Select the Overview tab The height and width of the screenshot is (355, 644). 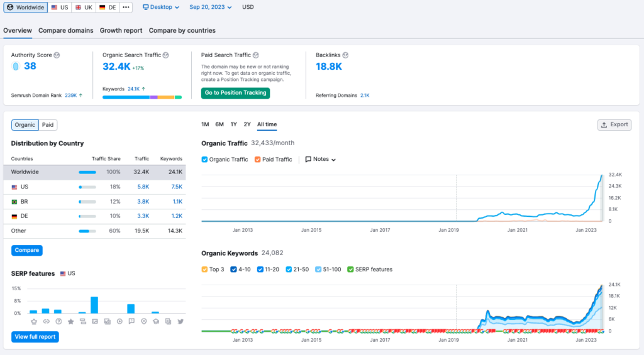click(17, 30)
